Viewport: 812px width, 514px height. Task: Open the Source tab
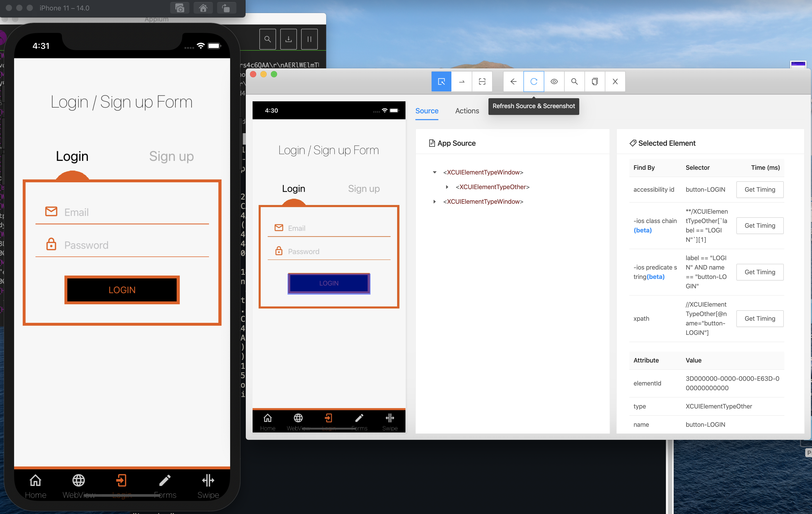click(427, 111)
